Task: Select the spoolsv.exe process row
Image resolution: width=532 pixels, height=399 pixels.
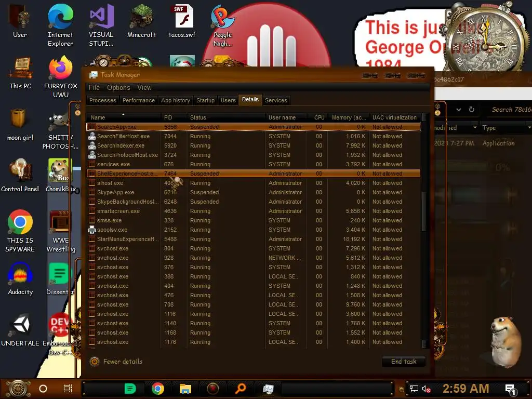Action: tap(254, 230)
